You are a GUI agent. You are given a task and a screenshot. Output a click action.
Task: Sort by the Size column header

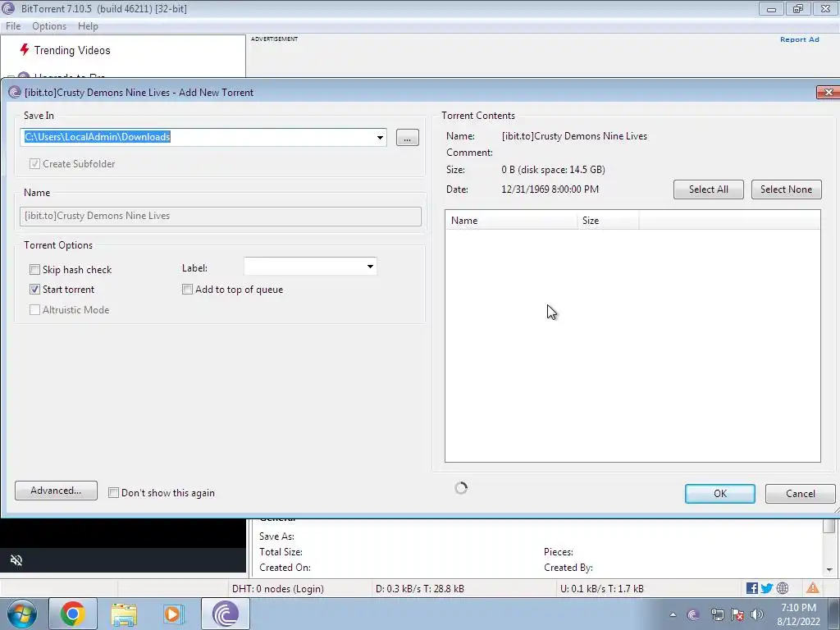coord(608,221)
